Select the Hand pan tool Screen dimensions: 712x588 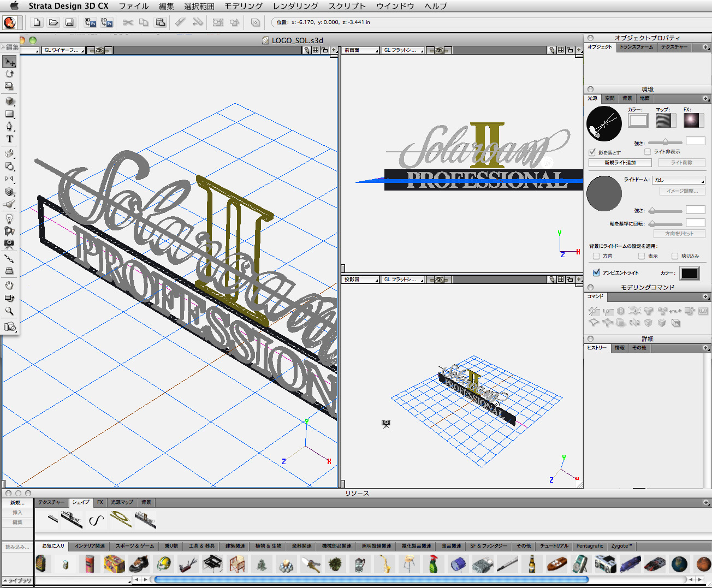tap(9, 286)
